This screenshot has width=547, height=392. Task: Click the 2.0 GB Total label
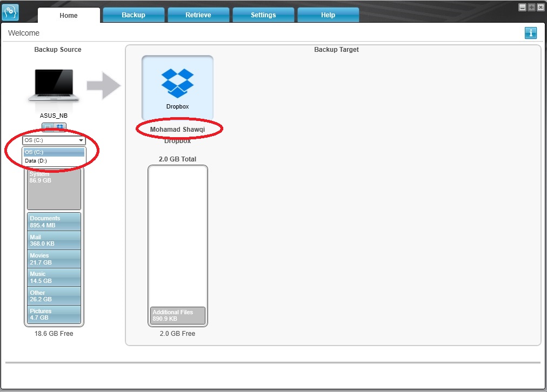178,159
